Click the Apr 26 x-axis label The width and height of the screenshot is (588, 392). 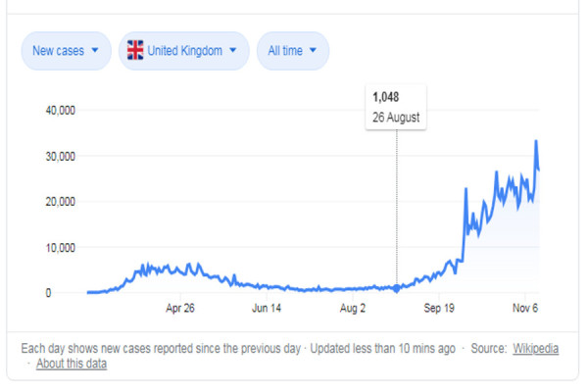pyautogui.click(x=180, y=309)
